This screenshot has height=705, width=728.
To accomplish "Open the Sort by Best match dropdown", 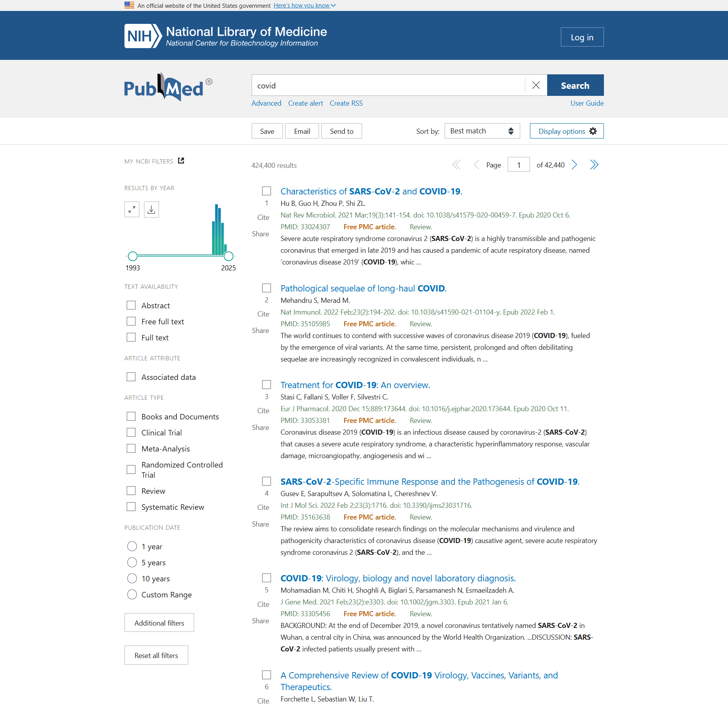I will tap(482, 131).
